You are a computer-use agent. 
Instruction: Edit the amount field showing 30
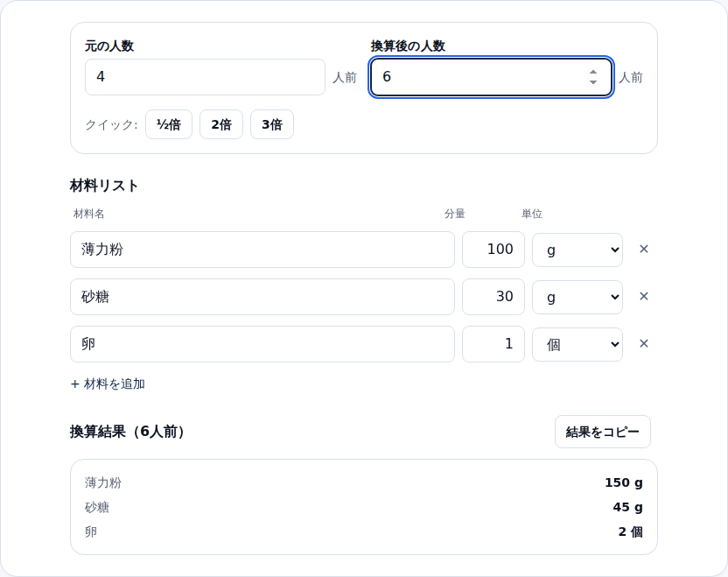[493, 297]
